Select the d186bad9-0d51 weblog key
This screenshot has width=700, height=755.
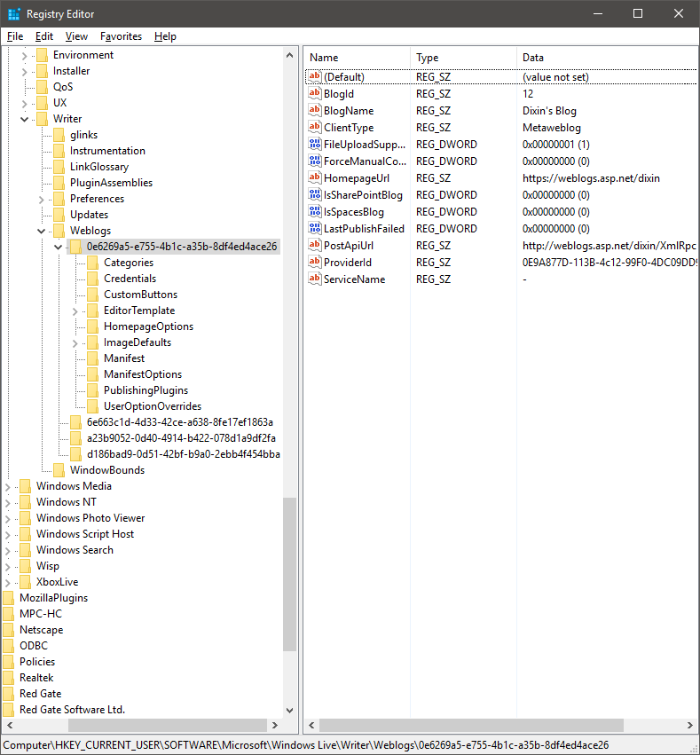pos(183,454)
